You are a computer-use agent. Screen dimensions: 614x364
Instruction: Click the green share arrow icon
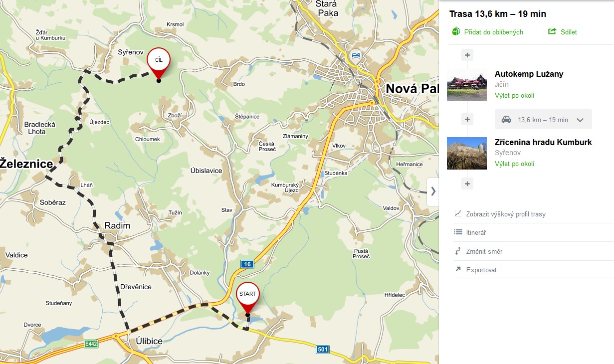(552, 31)
